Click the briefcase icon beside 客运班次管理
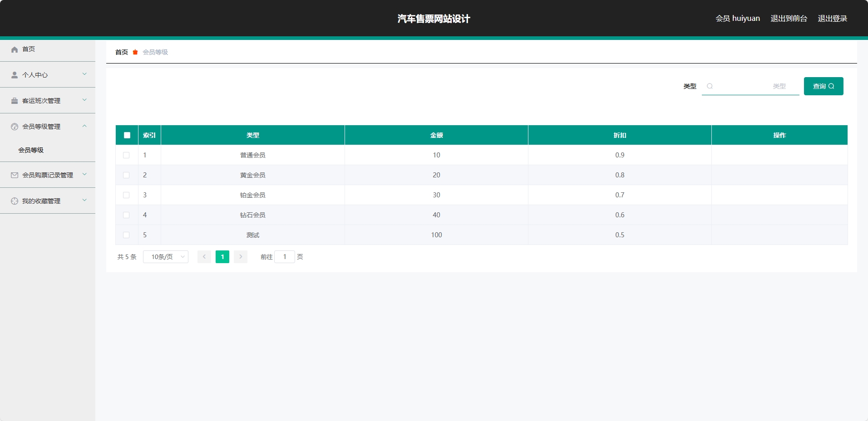 (14, 101)
